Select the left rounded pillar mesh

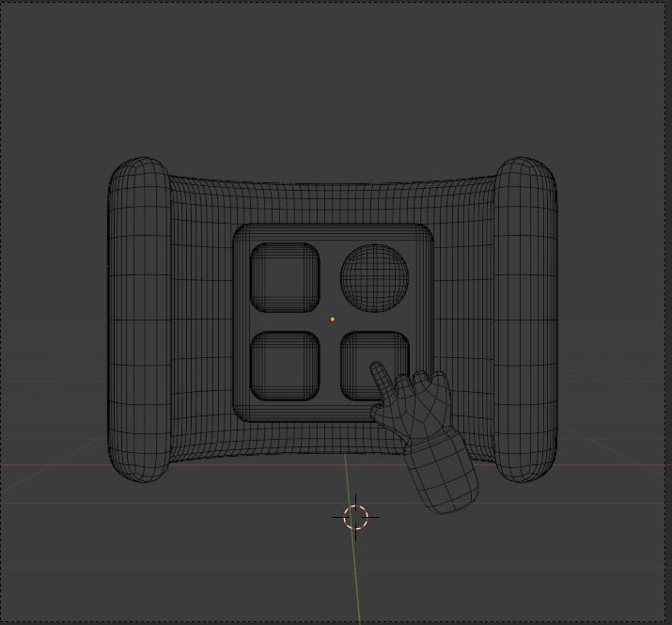(139, 320)
